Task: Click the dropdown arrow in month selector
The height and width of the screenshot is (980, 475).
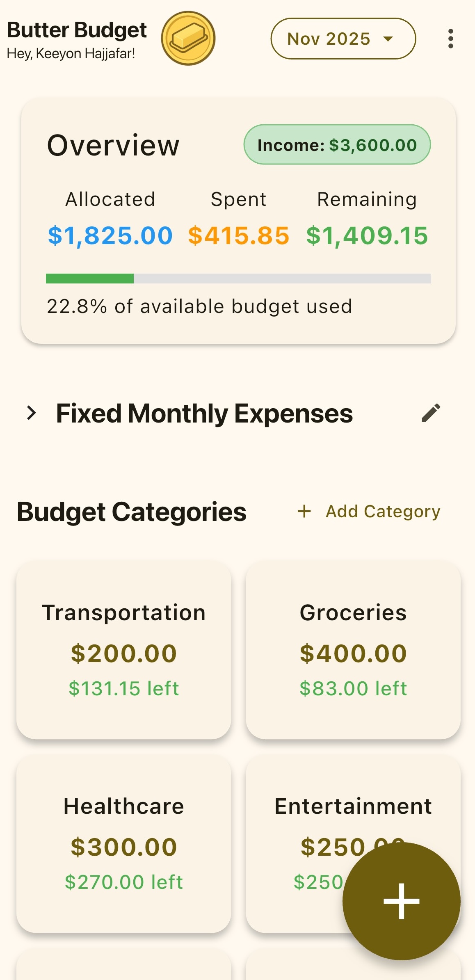Action: point(388,39)
